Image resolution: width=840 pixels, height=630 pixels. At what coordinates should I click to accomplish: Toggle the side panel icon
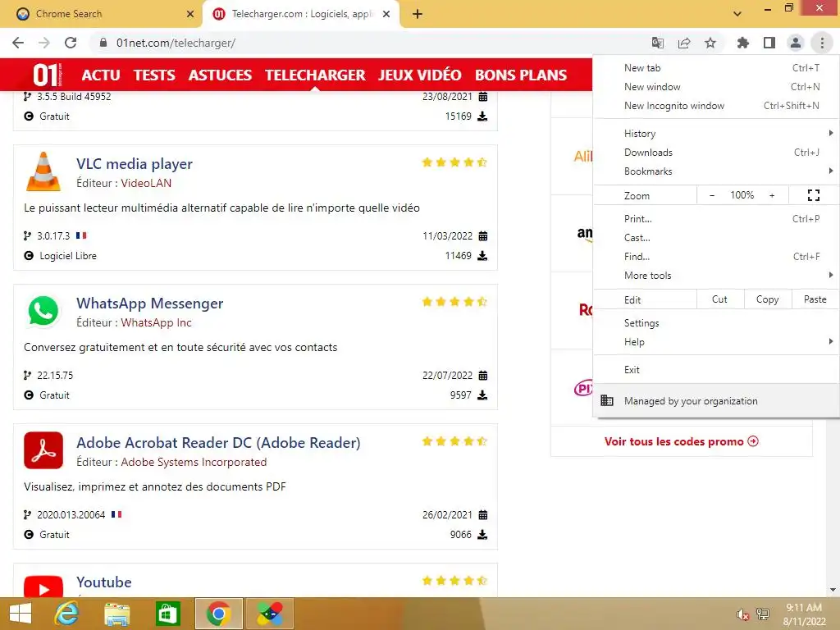tap(769, 43)
